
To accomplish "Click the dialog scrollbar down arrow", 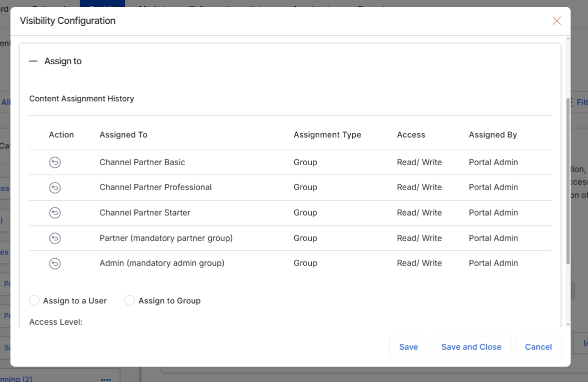I will pyautogui.click(x=568, y=325).
